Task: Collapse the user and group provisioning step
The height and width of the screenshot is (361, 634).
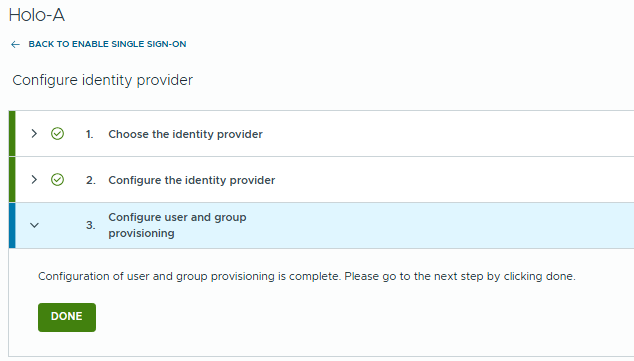Action: coord(34,225)
